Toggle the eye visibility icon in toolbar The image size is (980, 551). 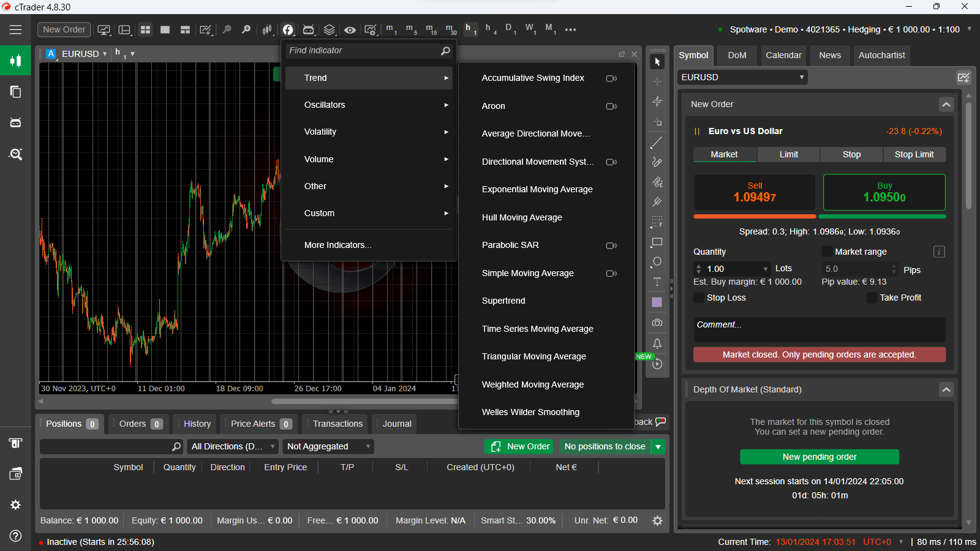tap(350, 29)
